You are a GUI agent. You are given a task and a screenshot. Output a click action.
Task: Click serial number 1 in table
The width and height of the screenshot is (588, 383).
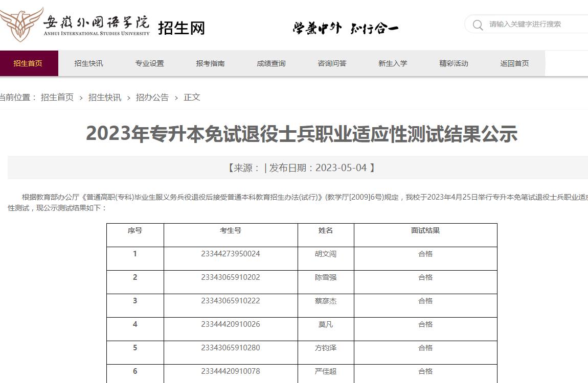[x=135, y=254]
